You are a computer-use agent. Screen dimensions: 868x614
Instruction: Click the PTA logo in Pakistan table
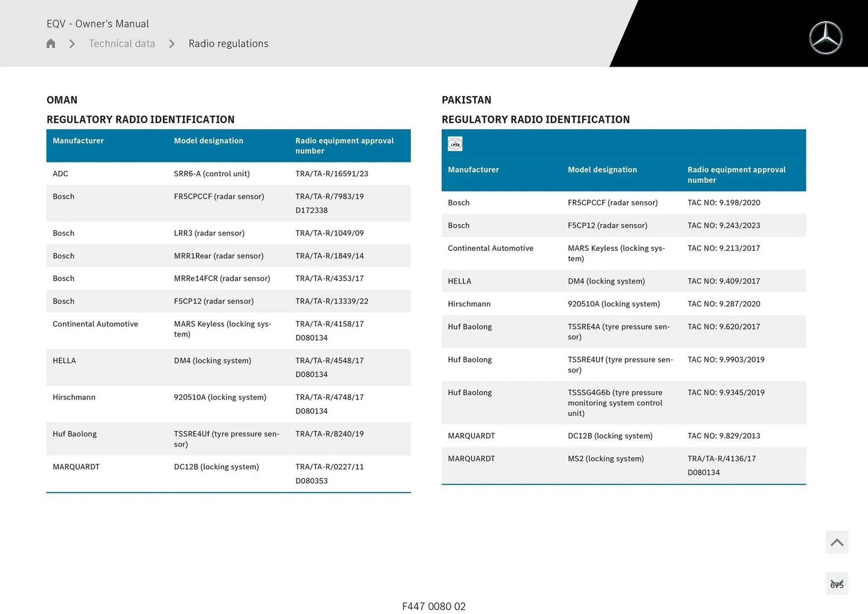pyautogui.click(x=455, y=144)
